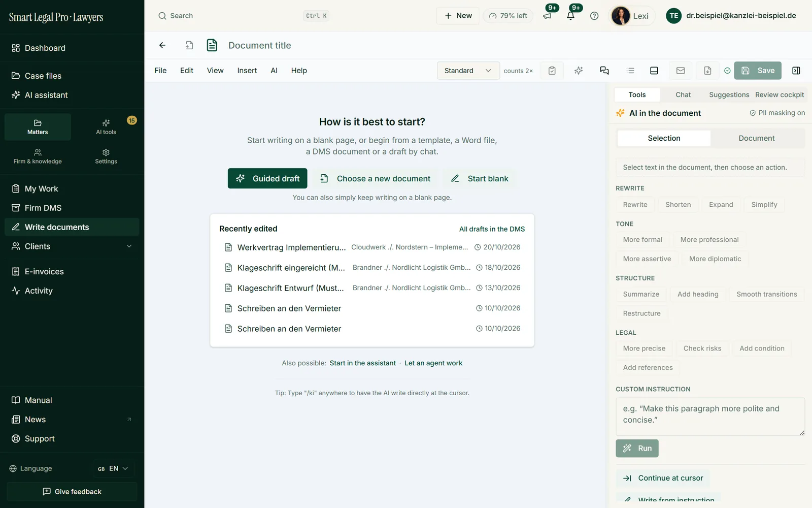
Task: Open the File menu
Action: pyautogui.click(x=160, y=71)
